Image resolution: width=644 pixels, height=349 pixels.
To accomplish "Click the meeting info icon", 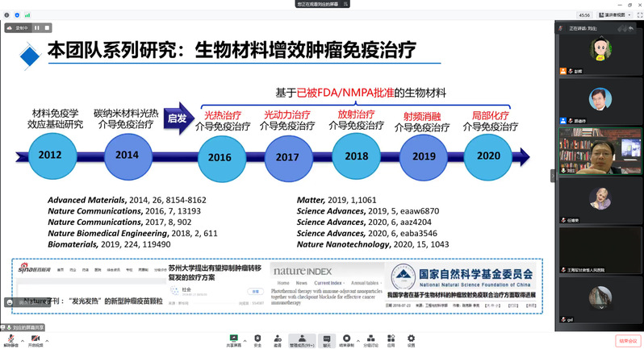I will pyautogui.click(x=6, y=15).
